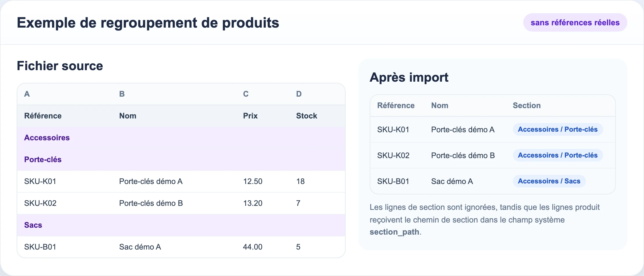
Task: Click price cell '44.00'
Action: tap(253, 247)
